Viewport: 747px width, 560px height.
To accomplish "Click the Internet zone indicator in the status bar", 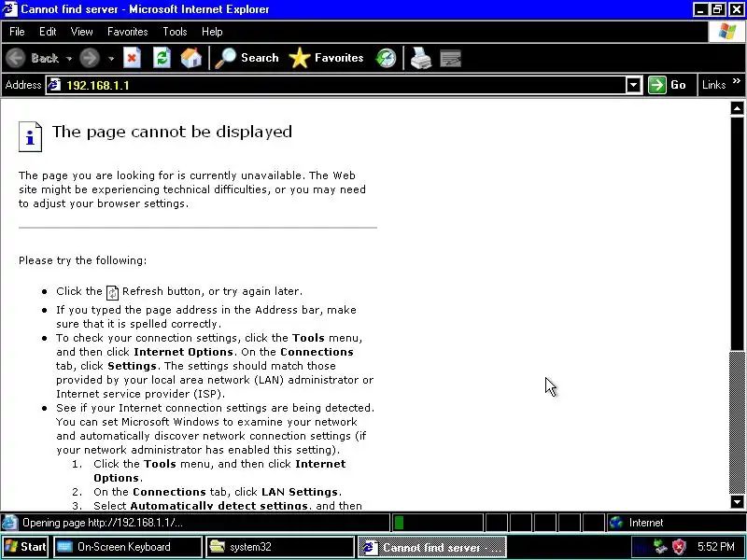I will [675, 523].
